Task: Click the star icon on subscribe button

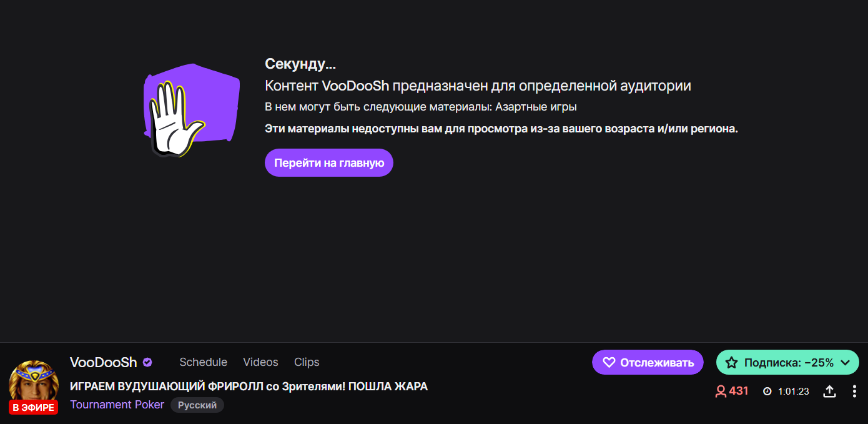Action: pyautogui.click(x=732, y=363)
